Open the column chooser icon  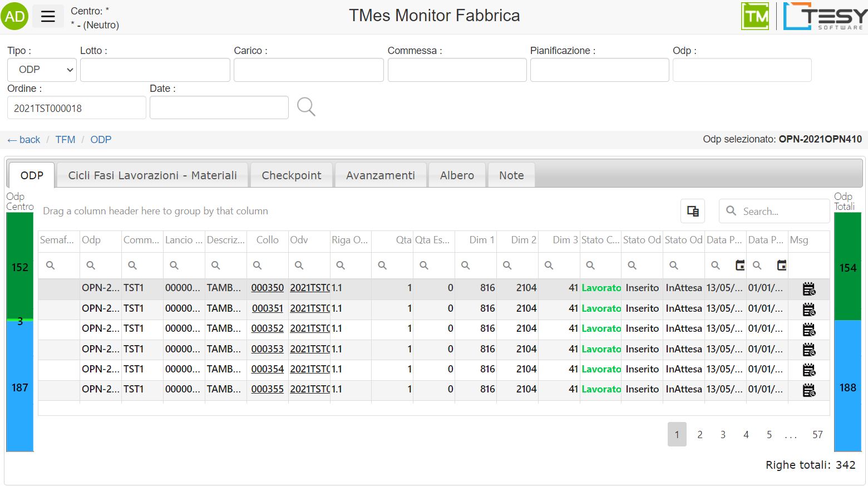coord(693,211)
